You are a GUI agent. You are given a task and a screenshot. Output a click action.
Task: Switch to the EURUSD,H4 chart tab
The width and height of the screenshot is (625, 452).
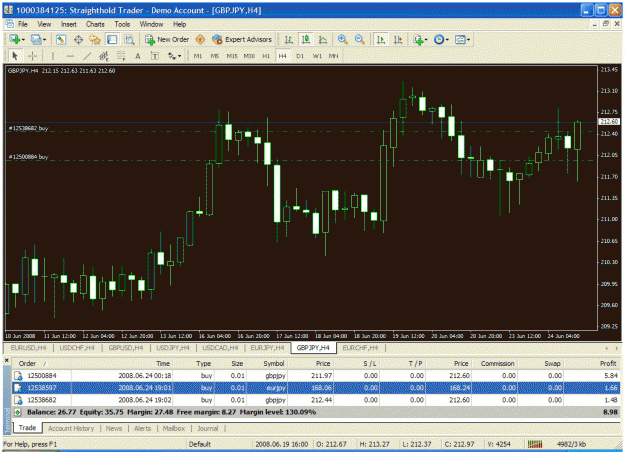(28, 348)
